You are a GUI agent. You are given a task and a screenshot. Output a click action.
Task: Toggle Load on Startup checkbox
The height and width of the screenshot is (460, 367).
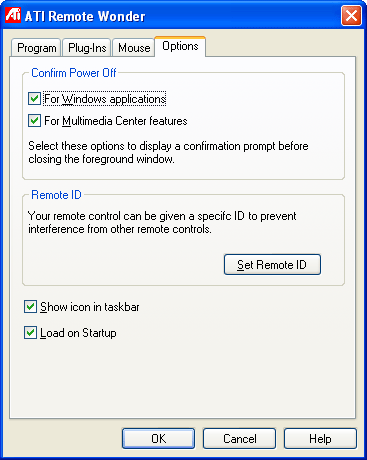pos(30,333)
